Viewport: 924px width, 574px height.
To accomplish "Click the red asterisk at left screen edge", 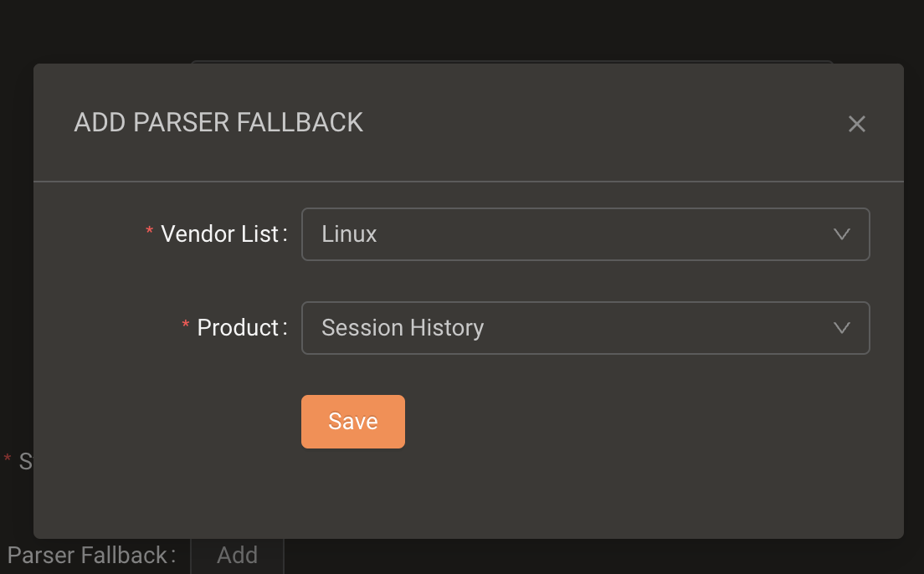I will coord(7,459).
